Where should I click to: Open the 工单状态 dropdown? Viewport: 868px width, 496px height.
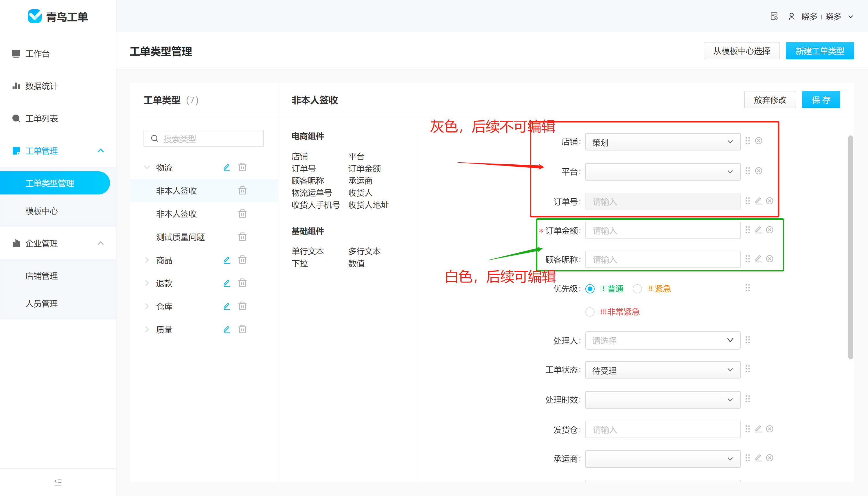(663, 370)
